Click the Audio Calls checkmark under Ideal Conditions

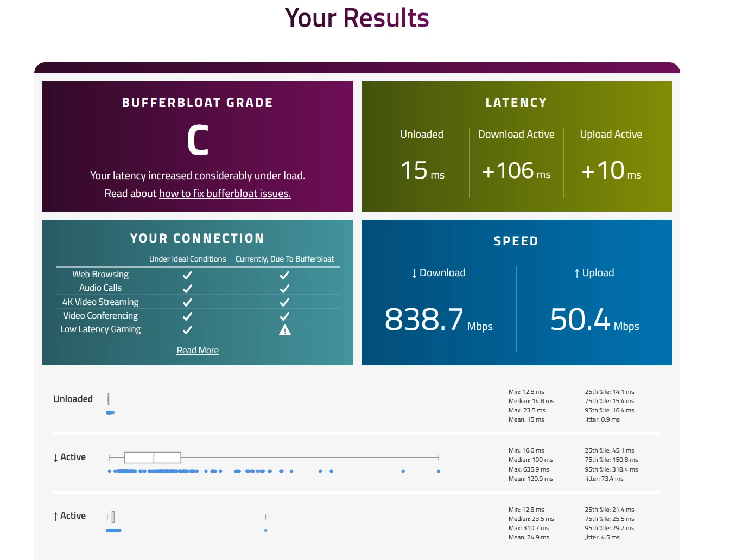[187, 288]
